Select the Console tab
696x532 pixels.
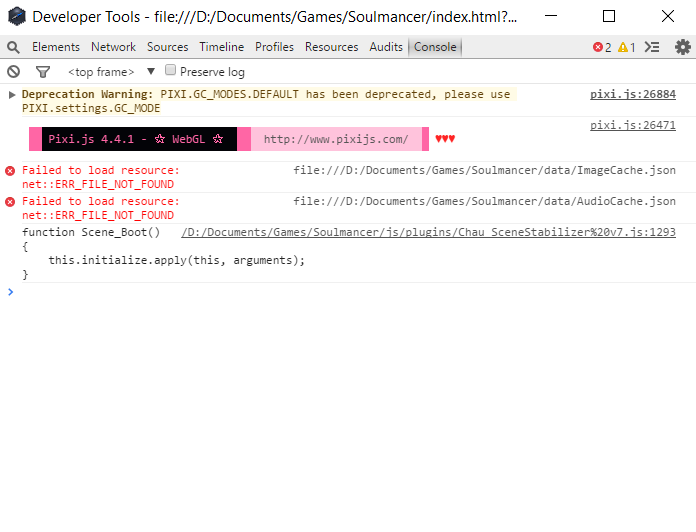[x=435, y=47]
